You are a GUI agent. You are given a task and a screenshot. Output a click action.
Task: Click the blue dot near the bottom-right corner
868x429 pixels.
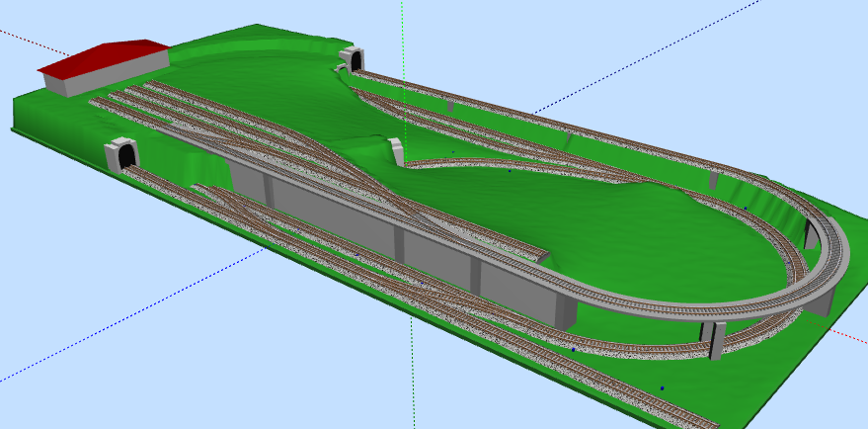coord(662,387)
